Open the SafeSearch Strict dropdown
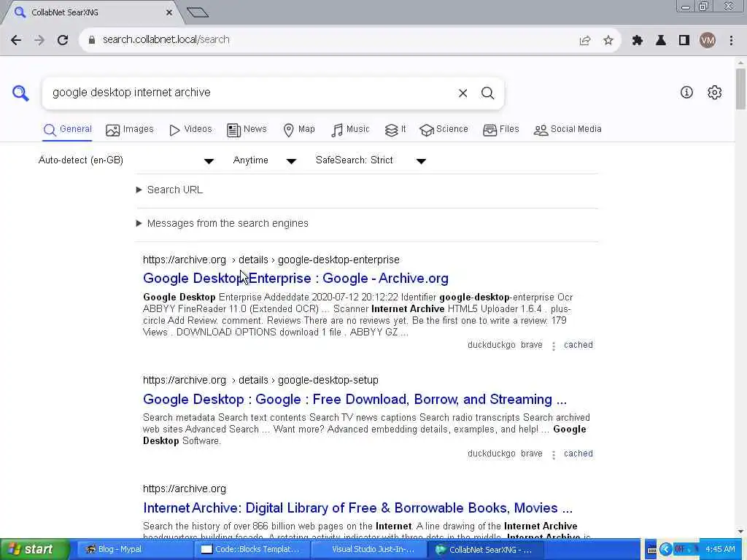This screenshot has width=747, height=560. click(371, 160)
